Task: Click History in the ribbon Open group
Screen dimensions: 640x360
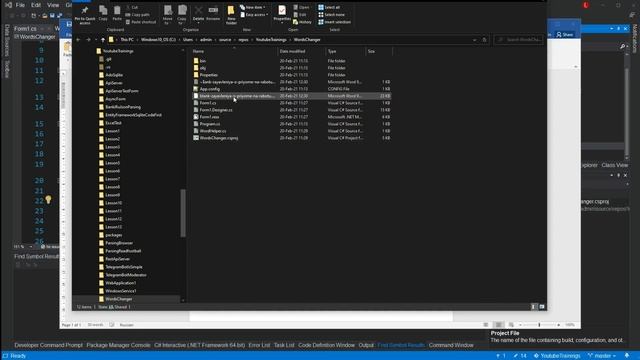Action: [x=302, y=22]
